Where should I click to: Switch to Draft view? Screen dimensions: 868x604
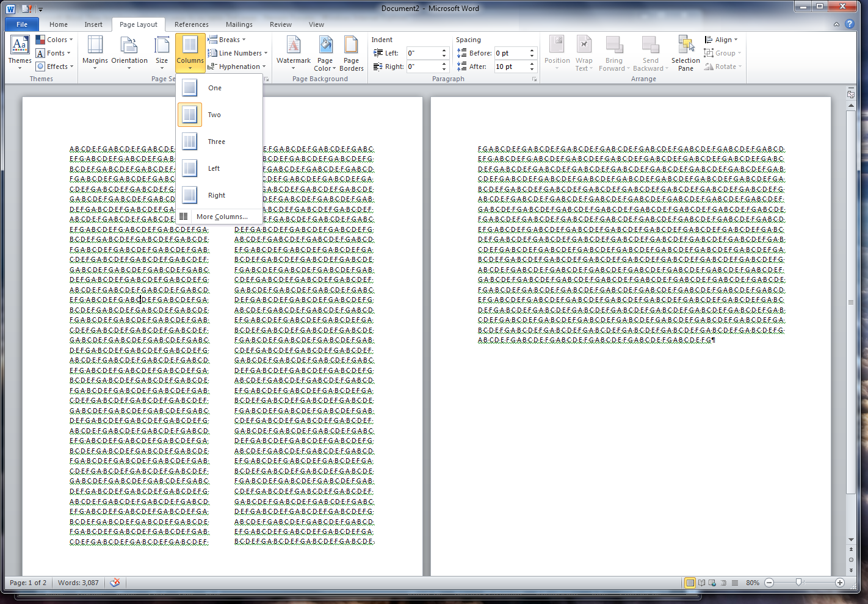[x=735, y=583]
